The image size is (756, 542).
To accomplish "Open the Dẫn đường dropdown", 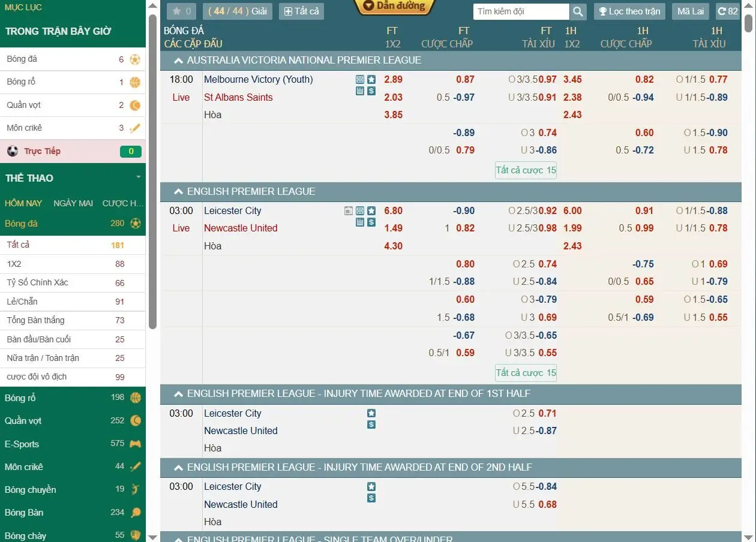I will (x=394, y=7).
